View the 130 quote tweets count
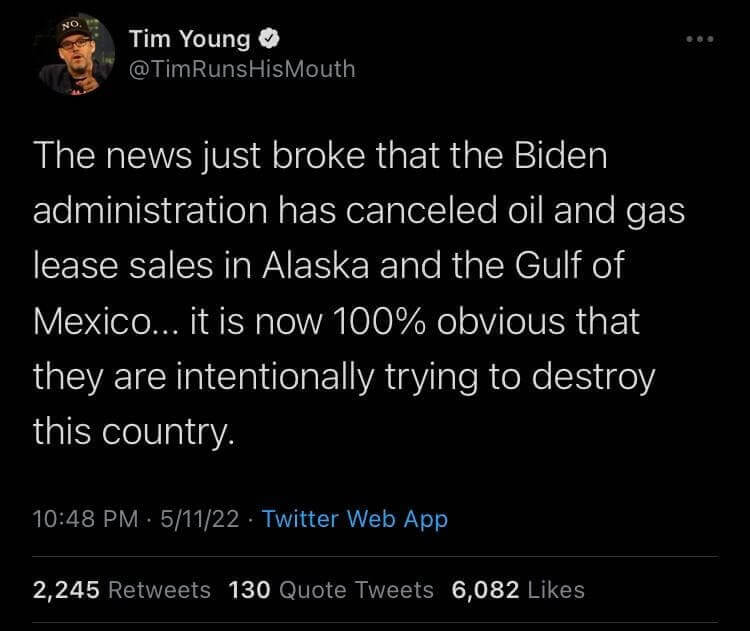750x631 pixels. pos(250,590)
